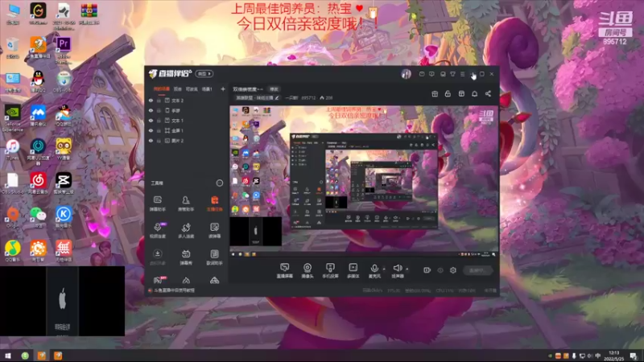The image size is (644, 362).
Task: Collapse the 工具箱 panel with the minus circle
Action: pyautogui.click(x=220, y=183)
